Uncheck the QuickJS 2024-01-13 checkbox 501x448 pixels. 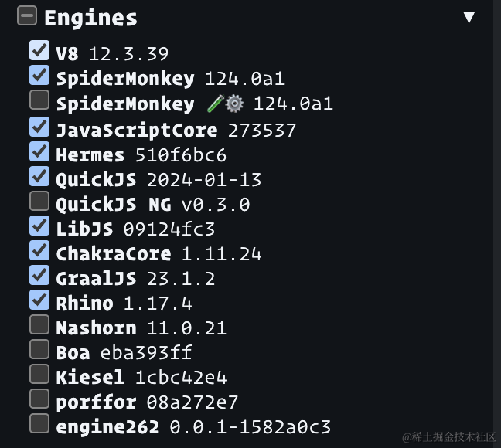pyautogui.click(x=39, y=176)
